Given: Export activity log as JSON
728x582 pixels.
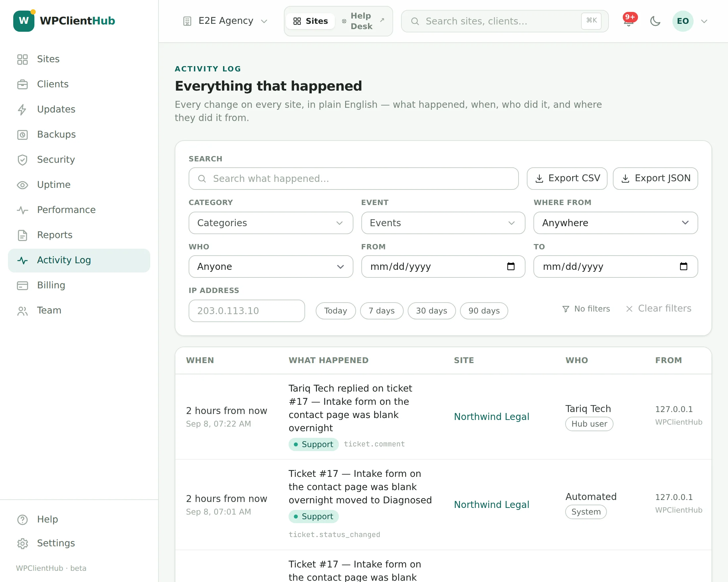Looking at the screenshot, I should 655,179.
